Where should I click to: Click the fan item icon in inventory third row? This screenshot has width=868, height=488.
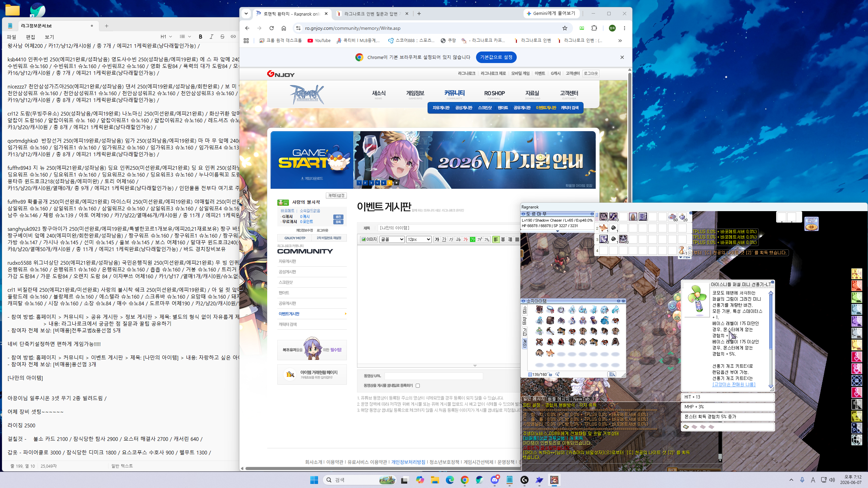[539, 331]
